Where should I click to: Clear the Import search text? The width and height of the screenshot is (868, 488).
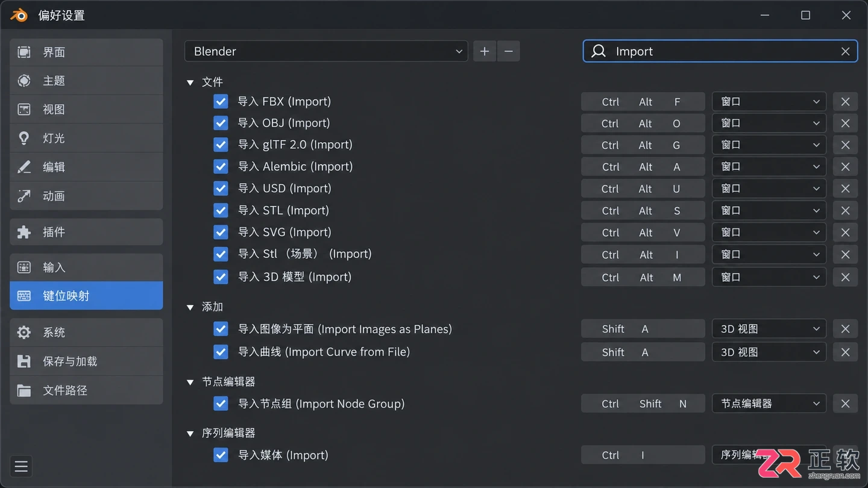point(846,51)
